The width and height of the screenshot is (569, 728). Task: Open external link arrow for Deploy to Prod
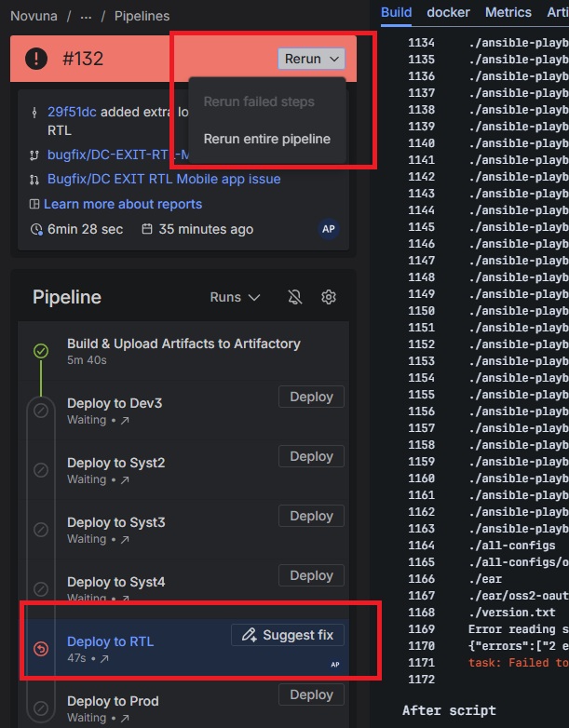pyautogui.click(x=125, y=719)
